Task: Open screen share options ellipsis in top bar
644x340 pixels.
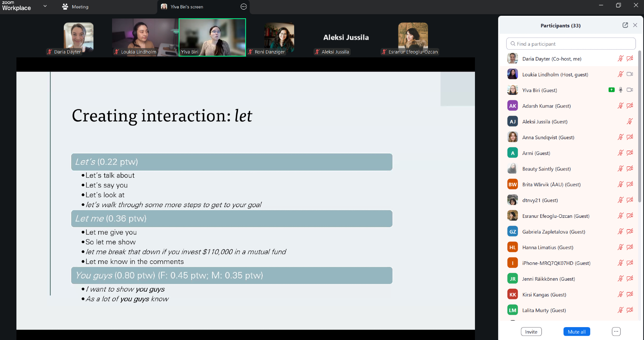Action: tap(244, 7)
